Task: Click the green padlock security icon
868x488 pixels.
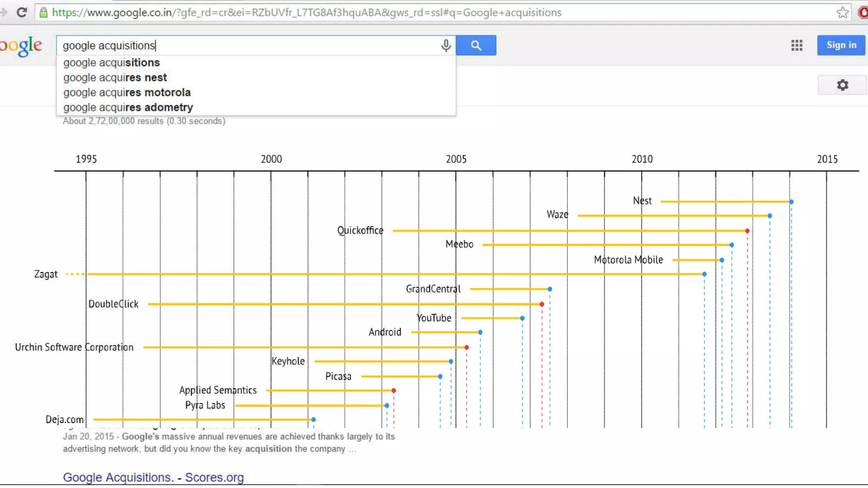Action: 43,12
